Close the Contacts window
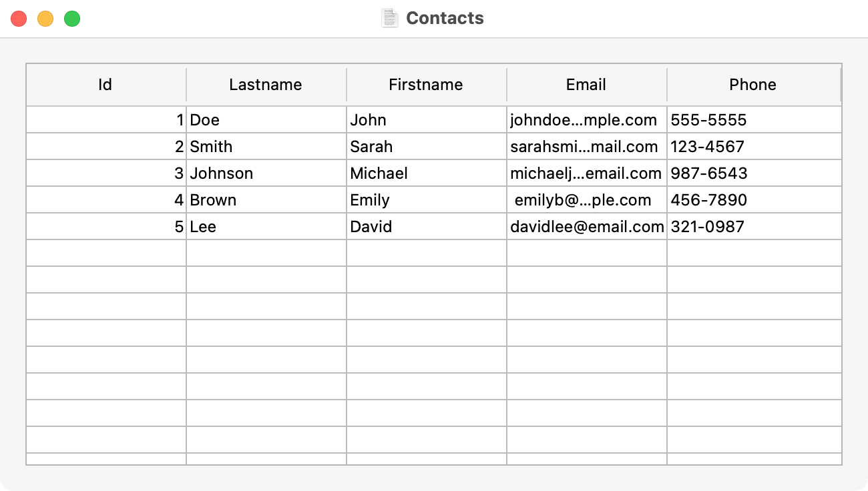 tap(19, 19)
